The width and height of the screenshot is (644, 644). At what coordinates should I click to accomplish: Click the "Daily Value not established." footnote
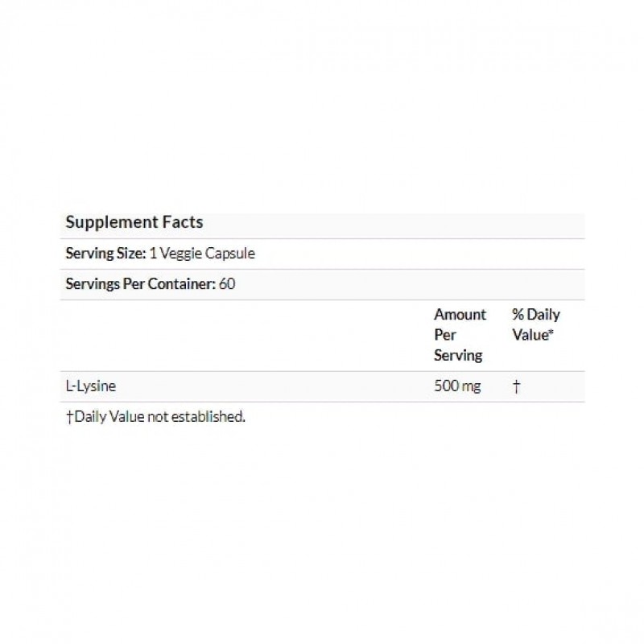(159, 417)
